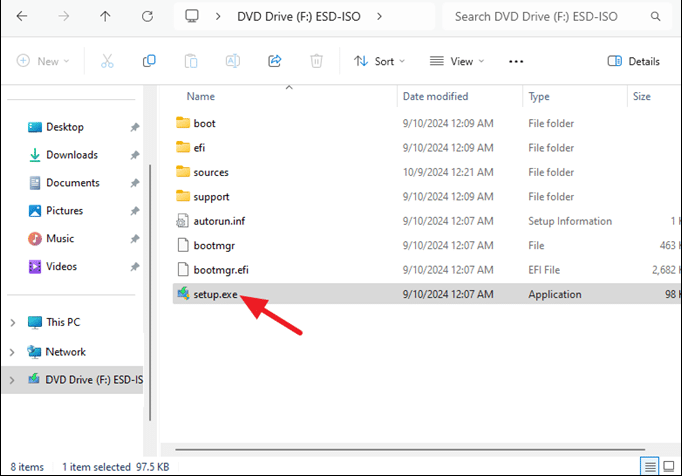Viewport: 682px width, 476px height.
Task: Click the Share icon in toolbar
Action: 274,61
